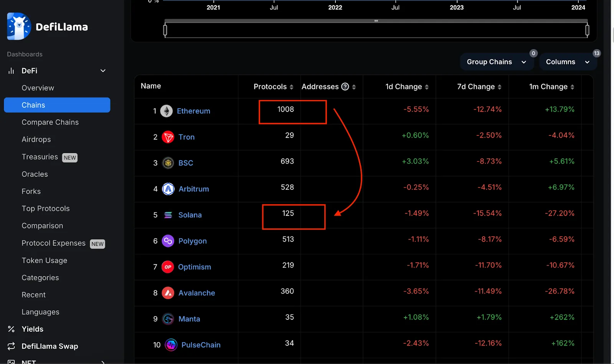Open the Group Chains dropdown

pos(496,62)
